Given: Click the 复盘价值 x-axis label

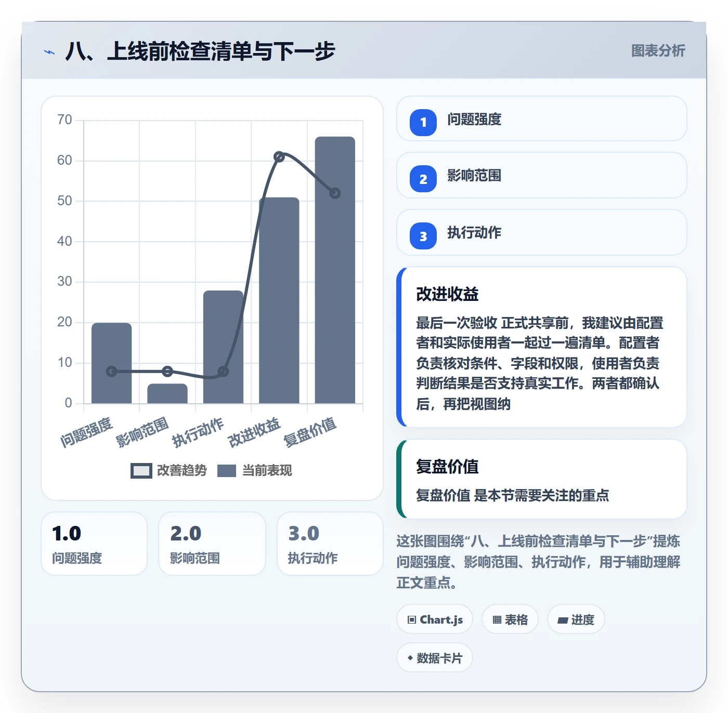Looking at the screenshot, I should [x=310, y=432].
